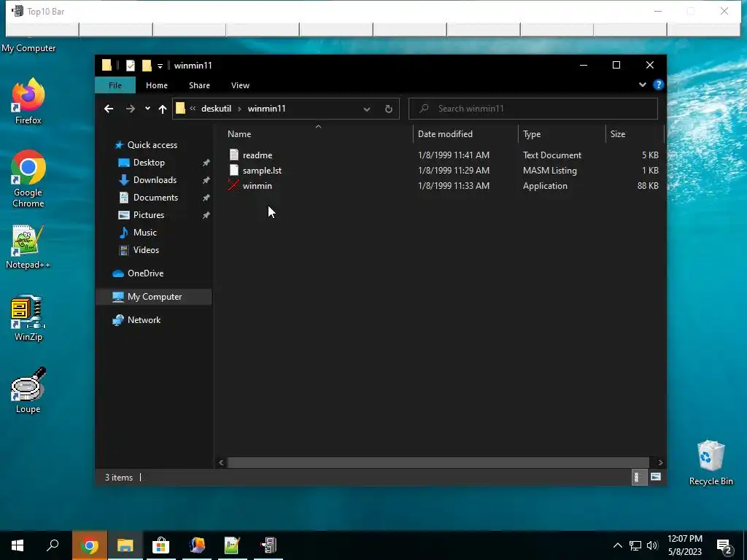747x560 pixels.
Task: Launch Loupe magnifier desktop shortcut
Action: point(28,391)
